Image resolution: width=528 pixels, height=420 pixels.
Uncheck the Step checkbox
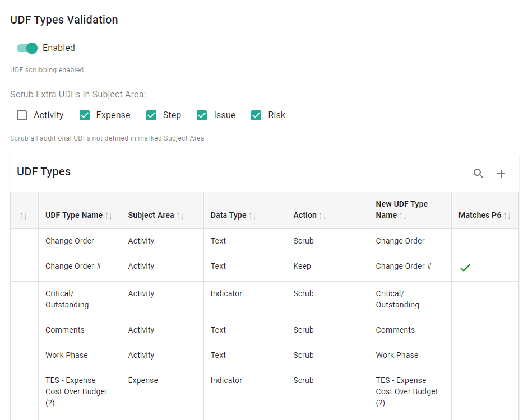(x=151, y=115)
